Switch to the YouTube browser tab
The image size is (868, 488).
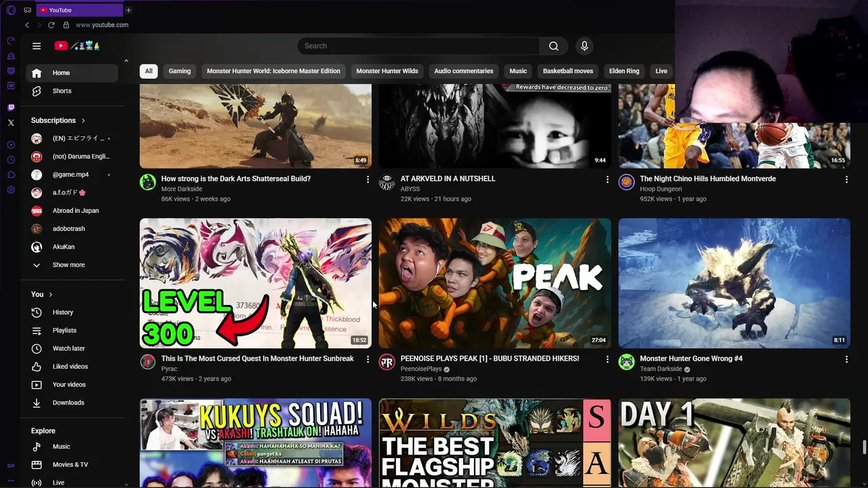pos(79,10)
